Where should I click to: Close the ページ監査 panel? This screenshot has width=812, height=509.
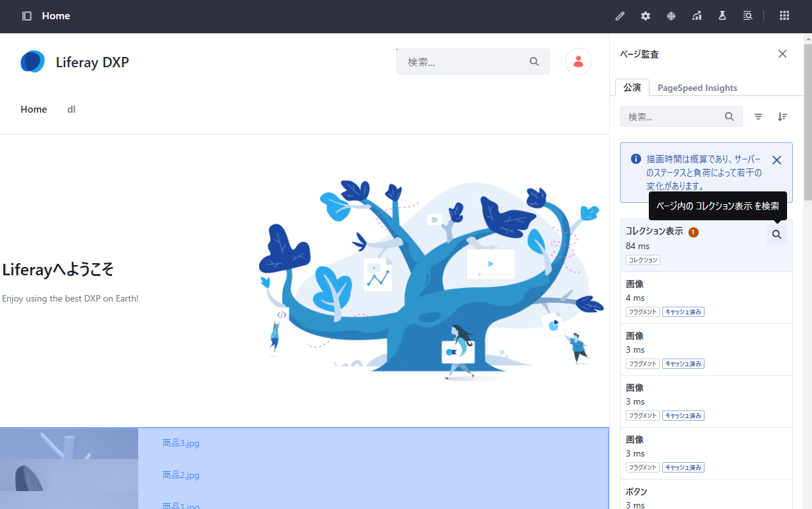[783, 54]
